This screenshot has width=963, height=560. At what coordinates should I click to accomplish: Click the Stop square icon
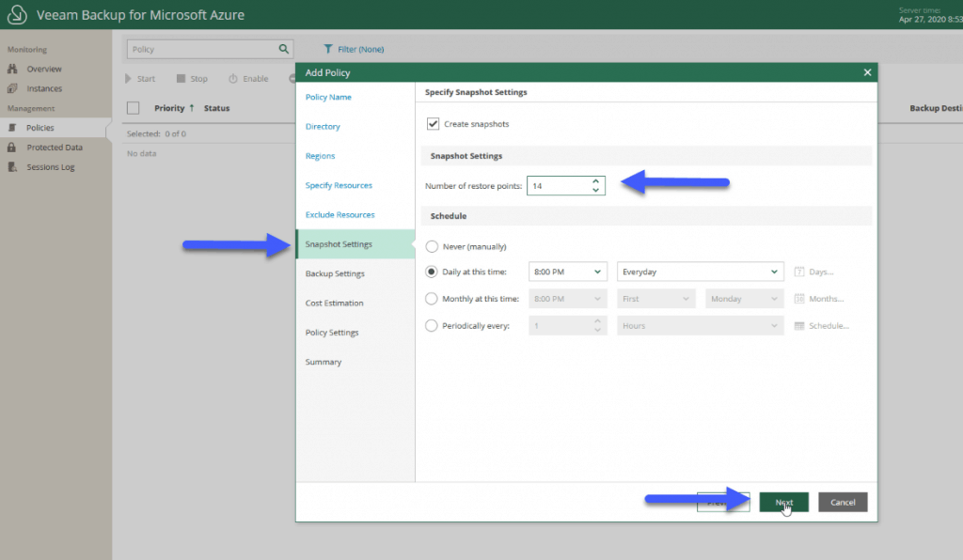click(x=181, y=79)
